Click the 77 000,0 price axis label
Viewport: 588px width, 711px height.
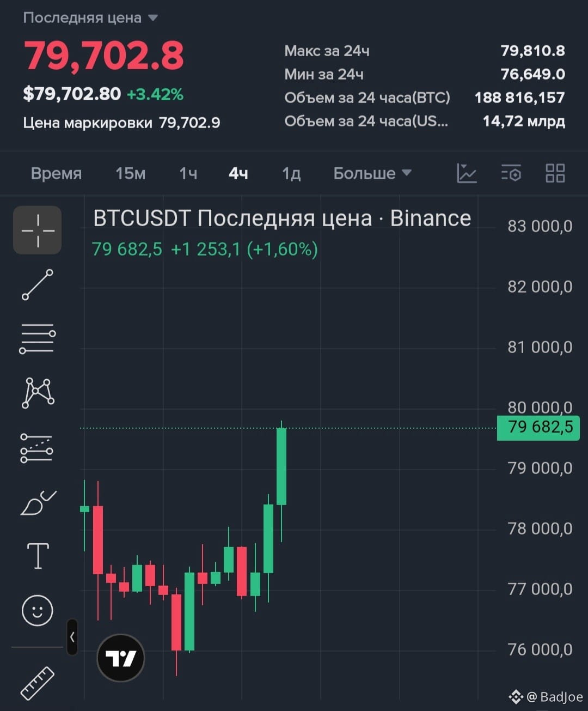pyautogui.click(x=540, y=589)
